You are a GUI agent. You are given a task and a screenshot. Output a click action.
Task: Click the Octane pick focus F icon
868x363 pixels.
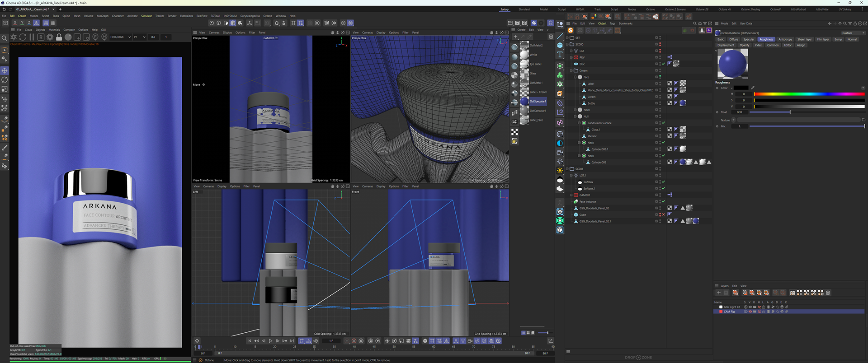coord(95,37)
